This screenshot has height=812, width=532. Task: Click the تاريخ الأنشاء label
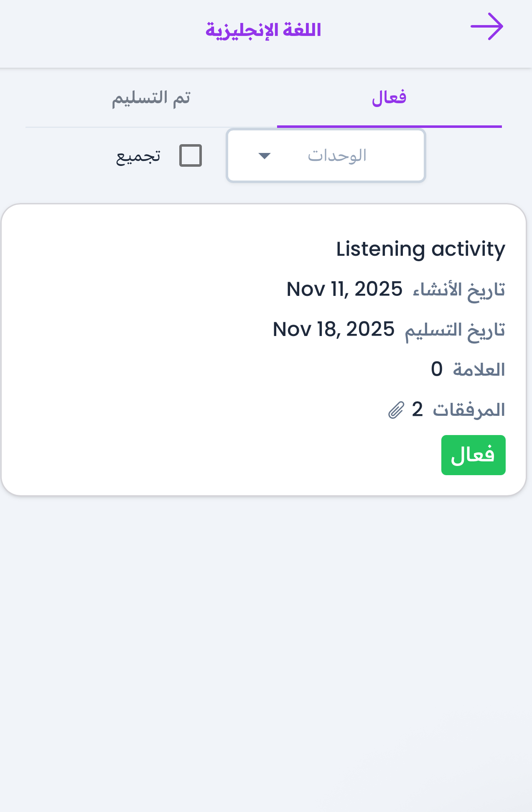click(x=459, y=290)
